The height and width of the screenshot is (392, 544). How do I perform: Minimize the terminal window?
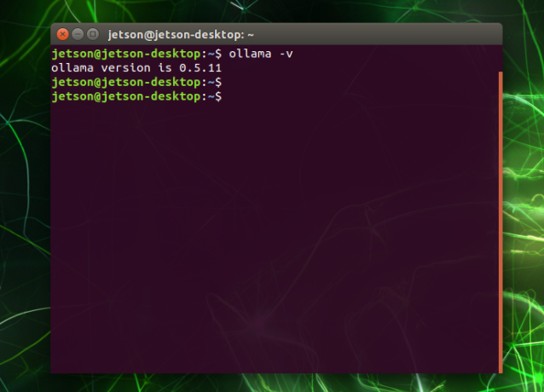(78, 34)
